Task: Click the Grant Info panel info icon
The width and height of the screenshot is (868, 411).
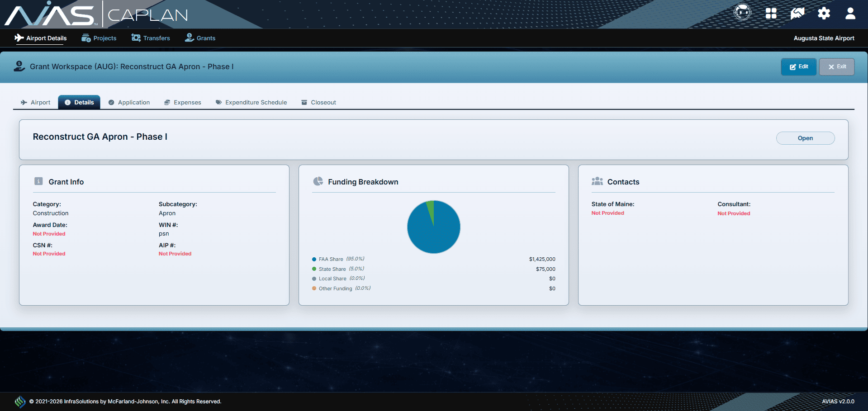Action: point(39,181)
